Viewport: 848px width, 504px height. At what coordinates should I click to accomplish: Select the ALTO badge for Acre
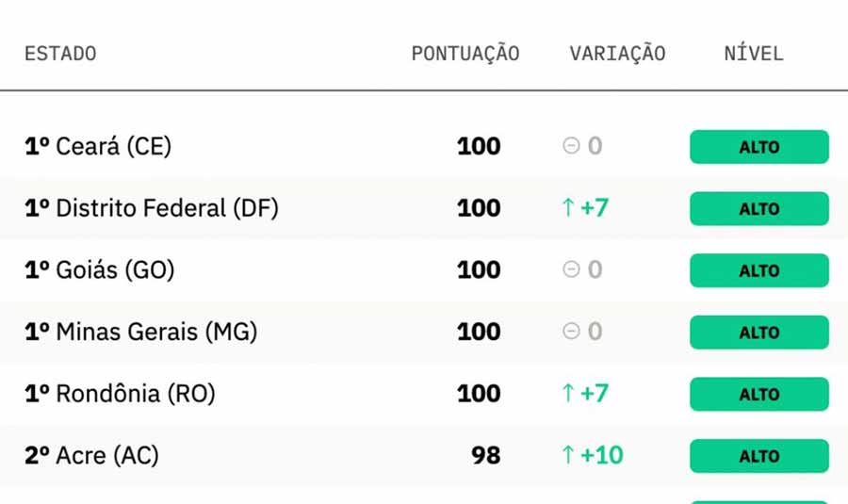(759, 456)
